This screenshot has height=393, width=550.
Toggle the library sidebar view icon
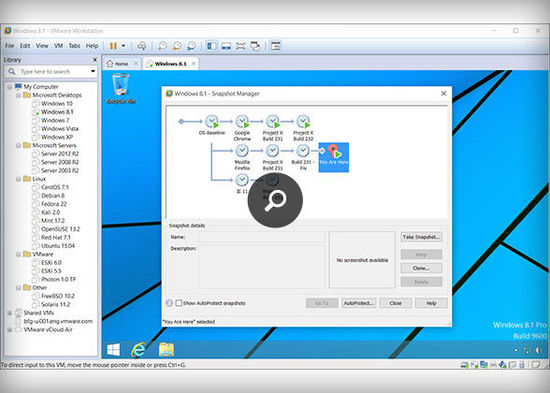tap(212, 46)
